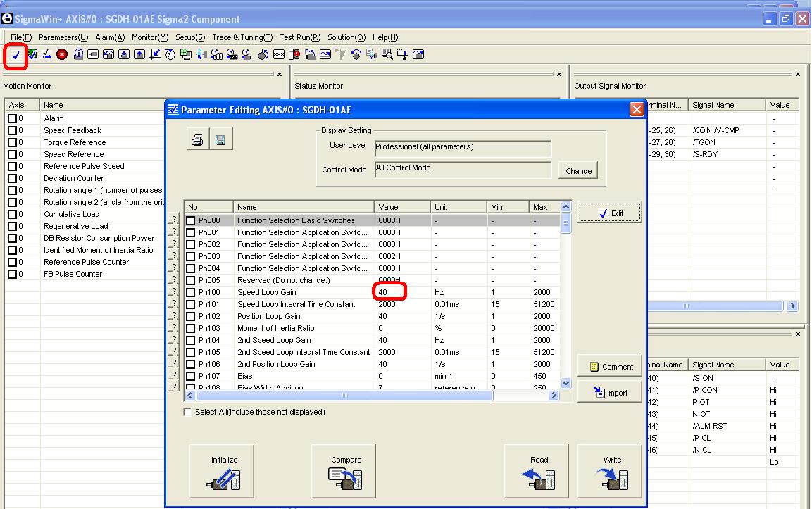The width and height of the screenshot is (812, 509).
Task: Click the green grid monitor toolbar icon
Action: click(x=186, y=54)
